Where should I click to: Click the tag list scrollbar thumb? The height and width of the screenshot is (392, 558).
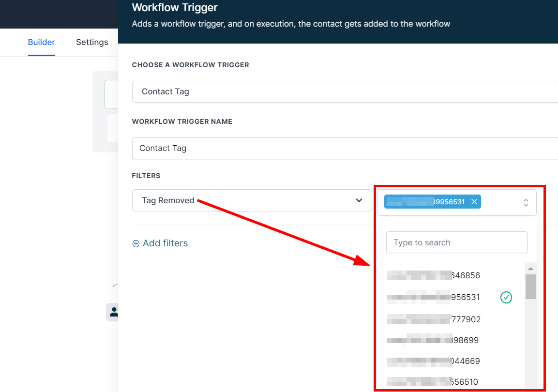(530, 286)
